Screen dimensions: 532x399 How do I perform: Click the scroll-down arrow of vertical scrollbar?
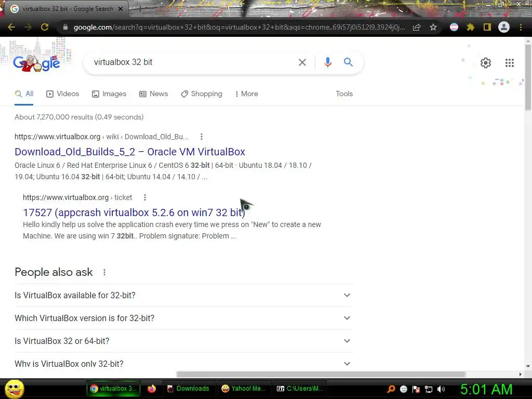[x=528, y=366]
